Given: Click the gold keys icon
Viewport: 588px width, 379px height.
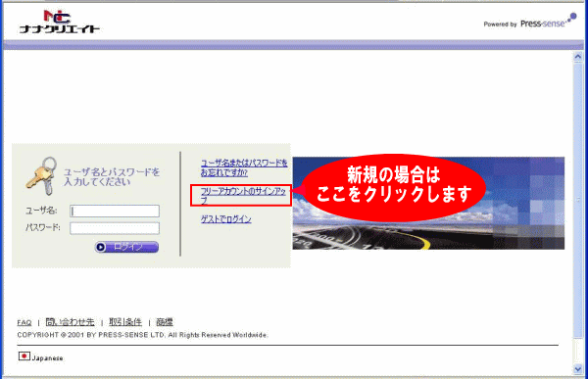Looking at the screenshot, I should tap(41, 176).
